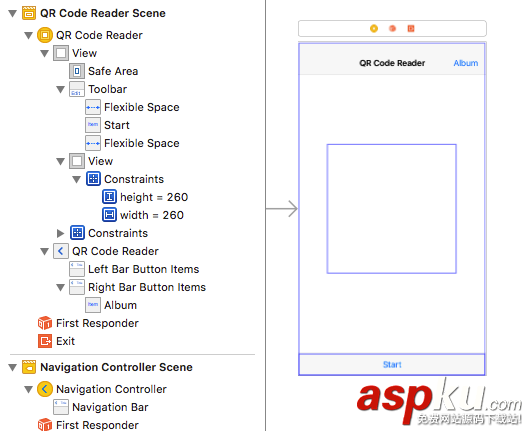Viewport: 527px width, 431px height.
Task: Click the Toolbar icon in the outline
Action: 77,89
